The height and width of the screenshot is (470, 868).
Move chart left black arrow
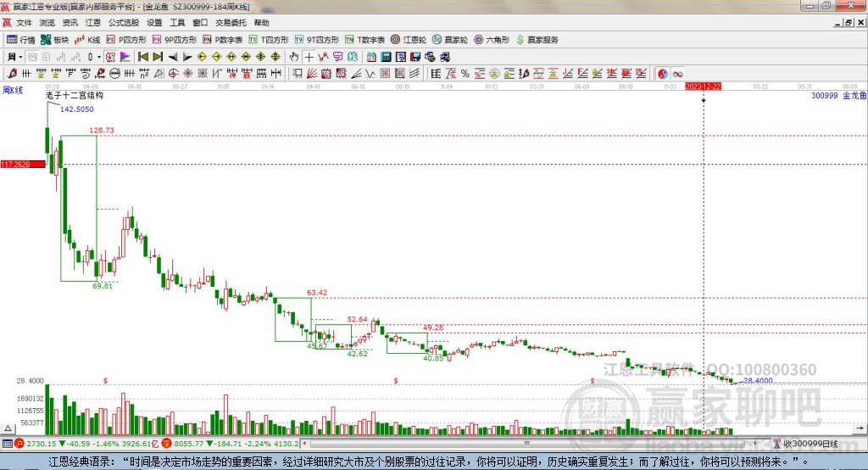173,57
